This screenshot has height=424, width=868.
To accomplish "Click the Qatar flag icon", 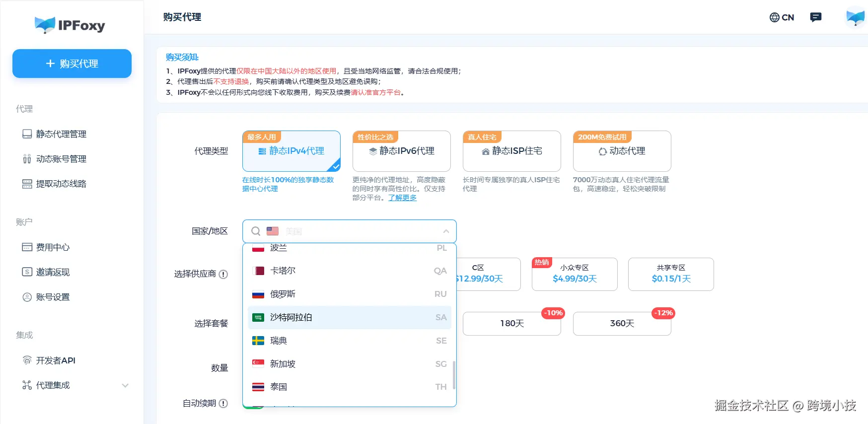I will point(258,271).
